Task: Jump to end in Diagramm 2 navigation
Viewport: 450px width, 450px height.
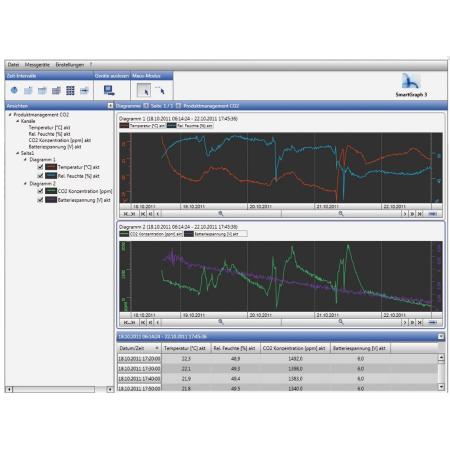Action: 420,322
